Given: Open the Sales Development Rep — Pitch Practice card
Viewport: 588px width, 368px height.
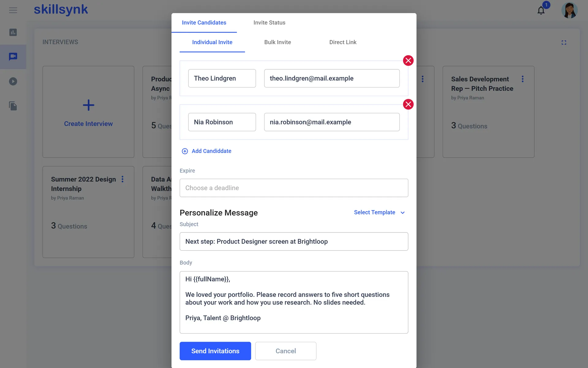Looking at the screenshot, I should pos(488,112).
